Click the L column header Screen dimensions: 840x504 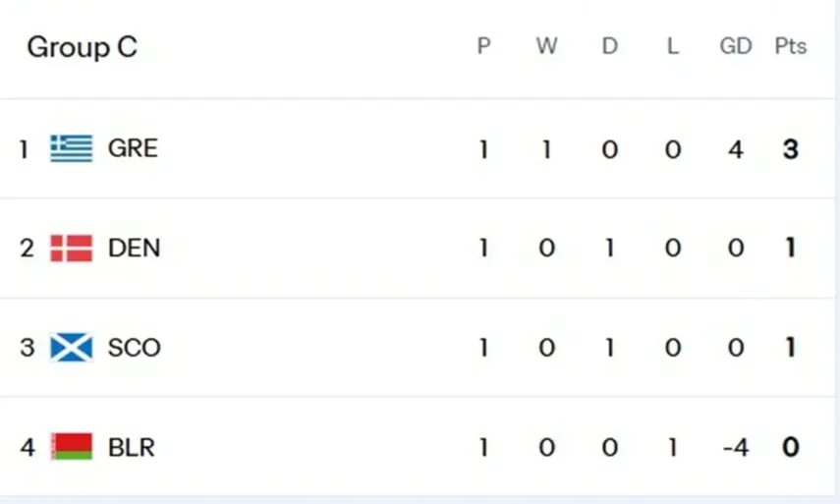(x=673, y=46)
